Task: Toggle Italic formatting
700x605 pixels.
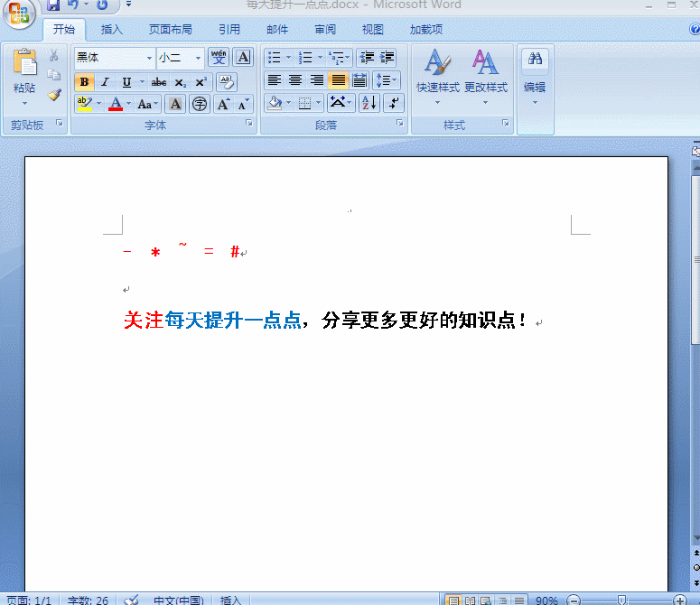Action: 105,82
